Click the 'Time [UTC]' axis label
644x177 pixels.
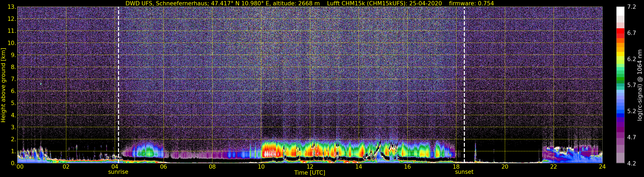point(310,173)
